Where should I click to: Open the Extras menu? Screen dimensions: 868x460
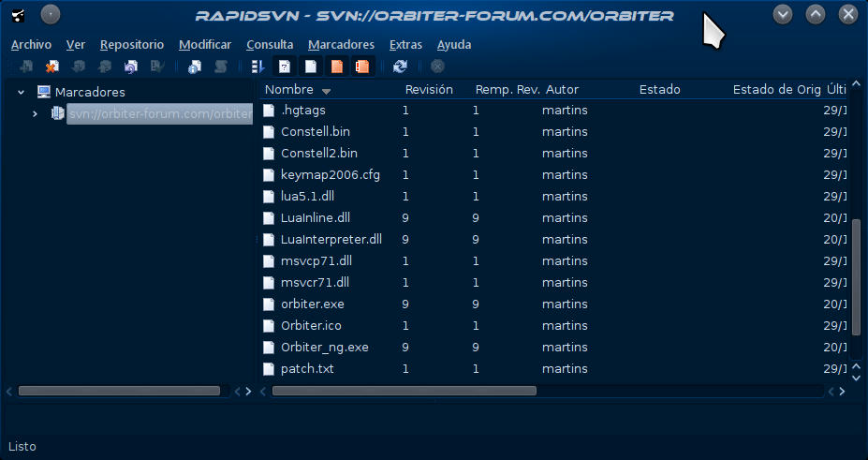click(405, 45)
